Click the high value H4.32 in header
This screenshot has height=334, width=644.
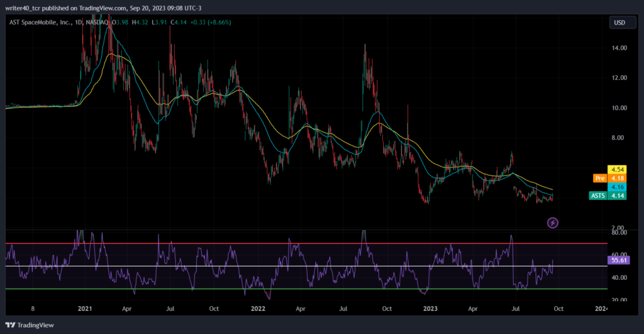pyautogui.click(x=140, y=22)
